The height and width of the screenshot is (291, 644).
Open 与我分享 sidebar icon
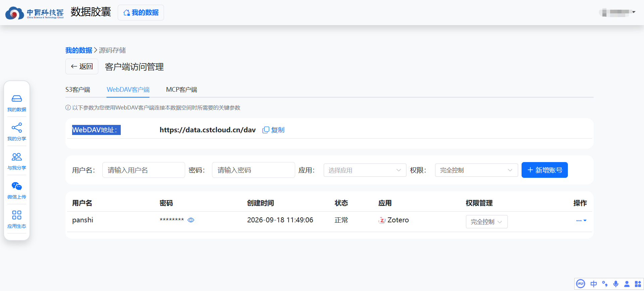click(x=17, y=161)
